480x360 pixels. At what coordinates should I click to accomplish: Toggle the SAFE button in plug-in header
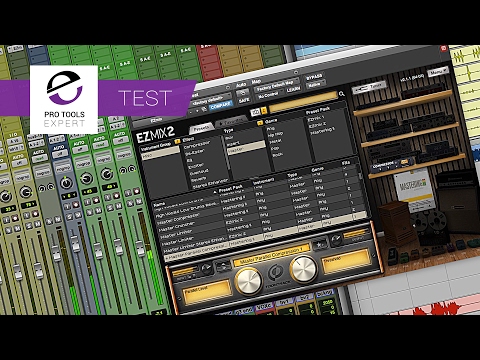(x=244, y=100)
